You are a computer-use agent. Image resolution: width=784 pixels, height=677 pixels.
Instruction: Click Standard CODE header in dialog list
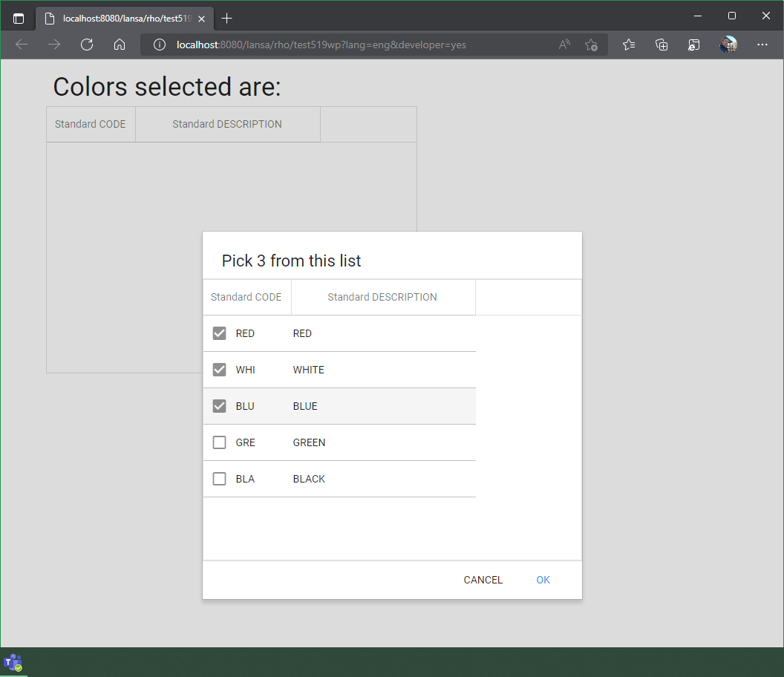[x=246, y=297]
